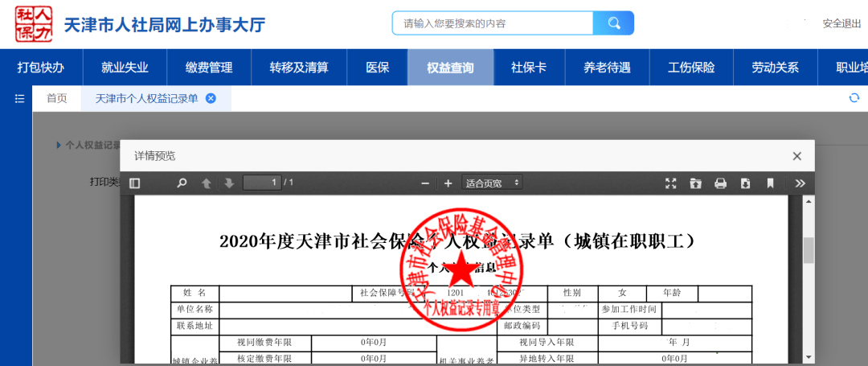Close the 天津市个人权益记录单 tab
This screenshot has width=868, height=366.
[x=211, y=98]
